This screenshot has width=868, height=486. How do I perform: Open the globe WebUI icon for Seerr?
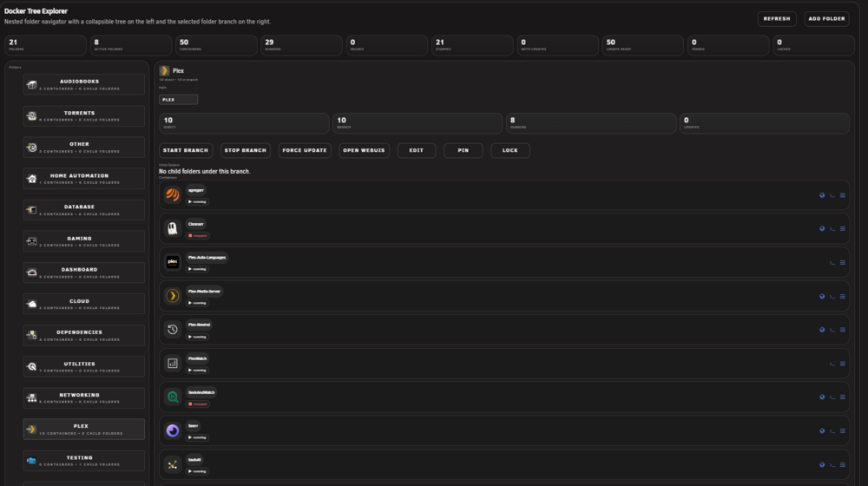click(822, 430)
